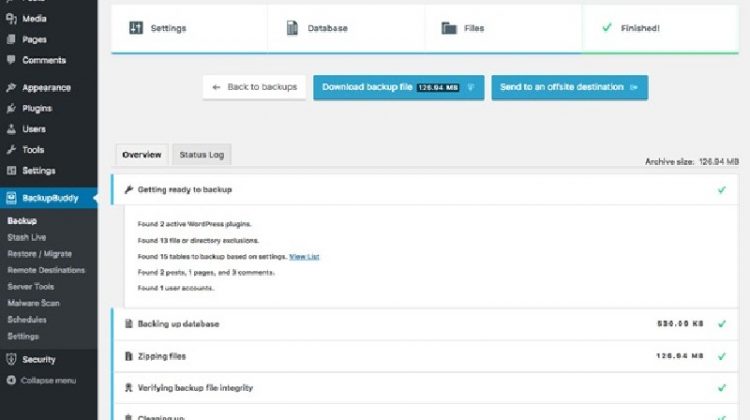Click checkmark on Backing up database row
The width and height of the screenshot is (750, 420).
tap(722, 324)
